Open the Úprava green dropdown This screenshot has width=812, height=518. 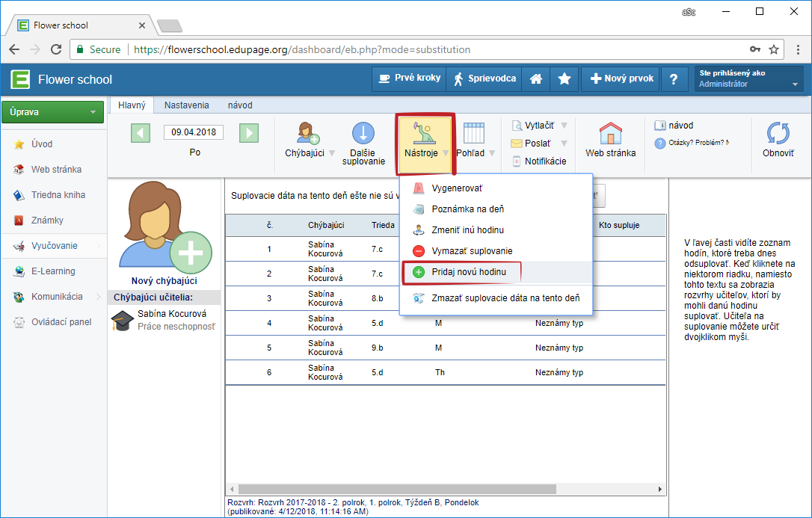point(53,112)
